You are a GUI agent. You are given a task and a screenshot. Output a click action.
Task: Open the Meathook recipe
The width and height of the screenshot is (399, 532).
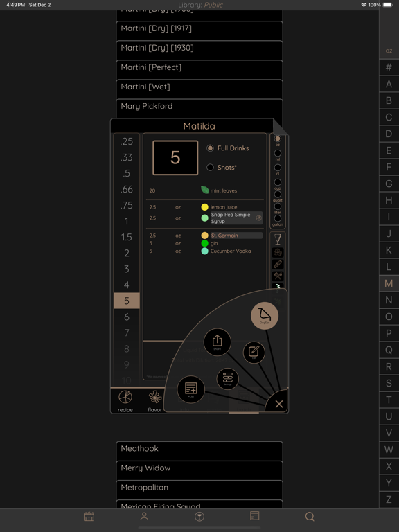click(x=199, y=451)
